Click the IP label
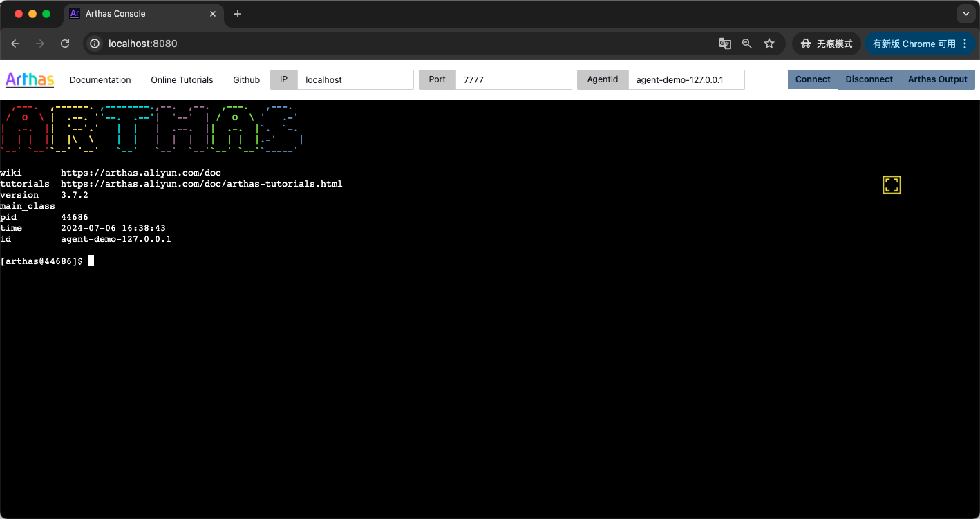Image resolution: width=980 pixels, height=519 pixels. 283,79
